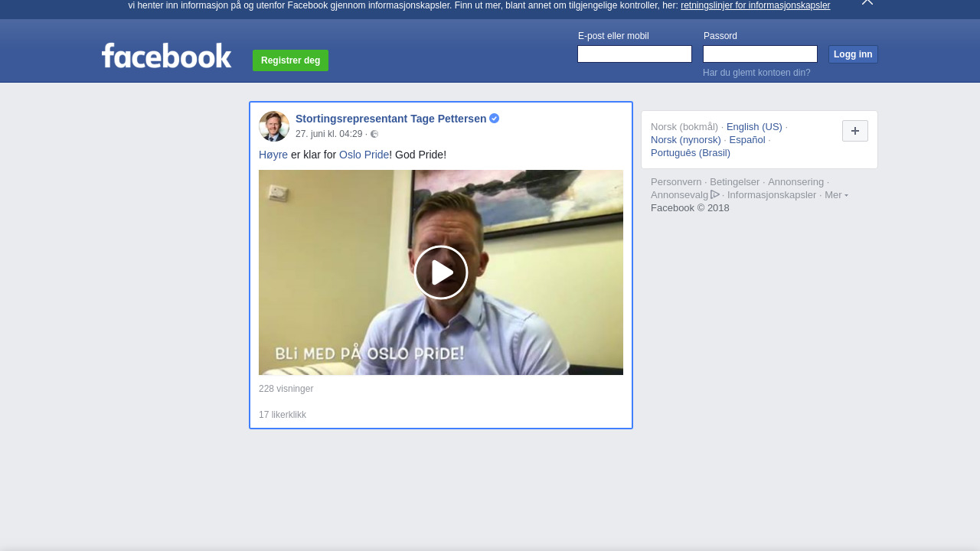The height and width of the screenshot is (551, 980).
Task: Close the cookie information banner
Action: tap(867, 2)
